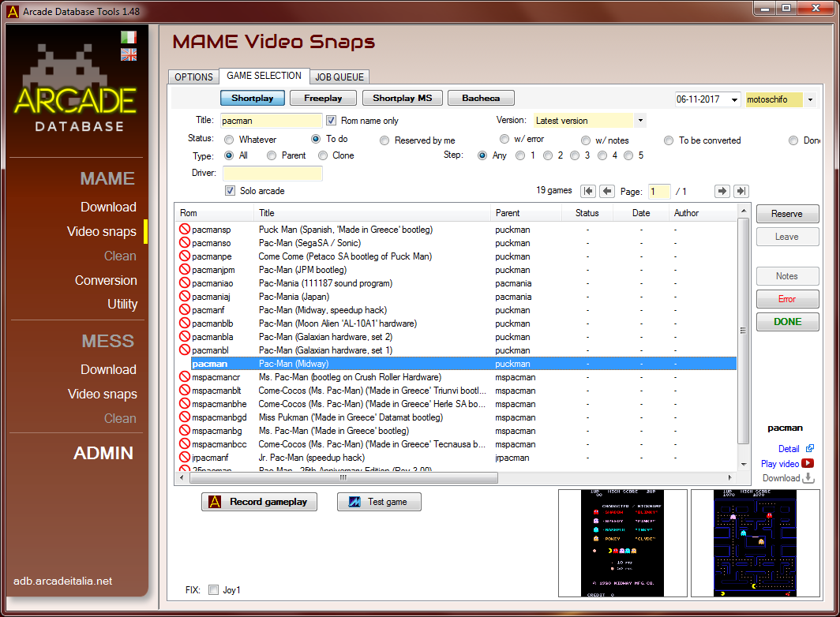Image resolution: width=840 pixels, height=617 pixels.
Task: Select the To be converted status
Action: [x=669, y=140]
